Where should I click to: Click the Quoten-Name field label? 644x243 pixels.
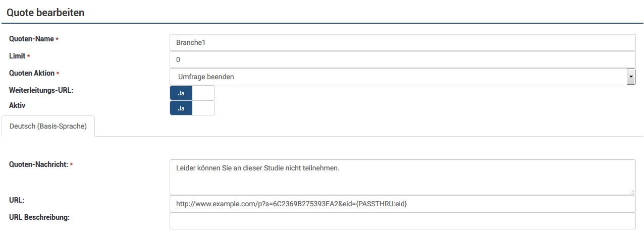(x=31, y=39)
